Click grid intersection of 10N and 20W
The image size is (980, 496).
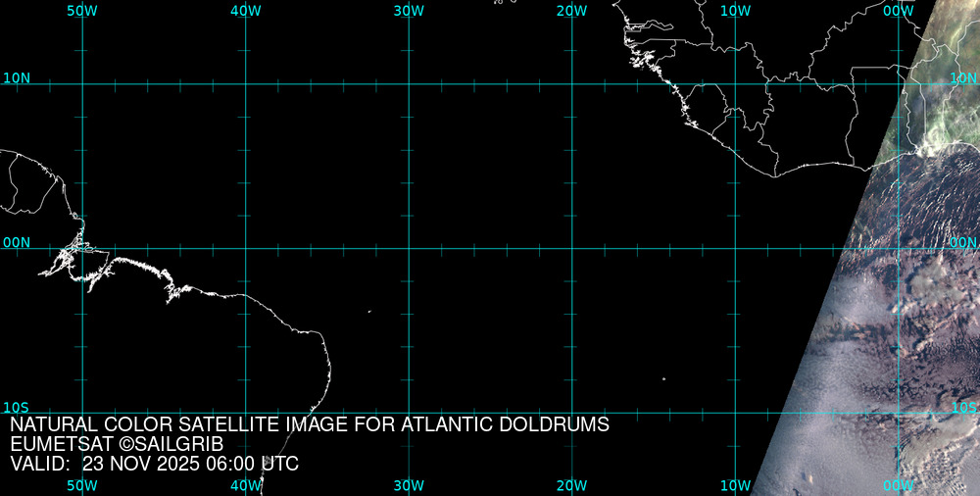(x=571, y=83)
